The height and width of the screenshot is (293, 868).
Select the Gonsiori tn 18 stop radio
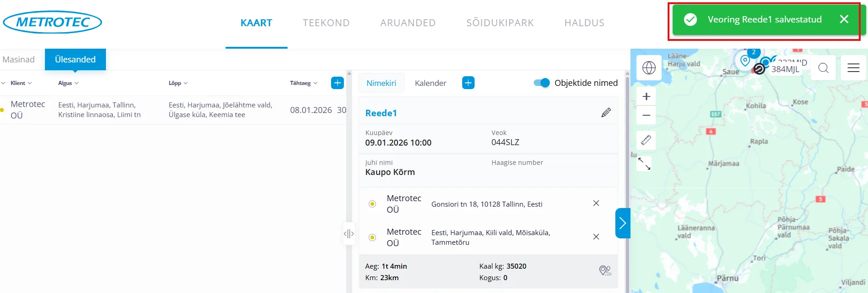[x=372, y=204]
